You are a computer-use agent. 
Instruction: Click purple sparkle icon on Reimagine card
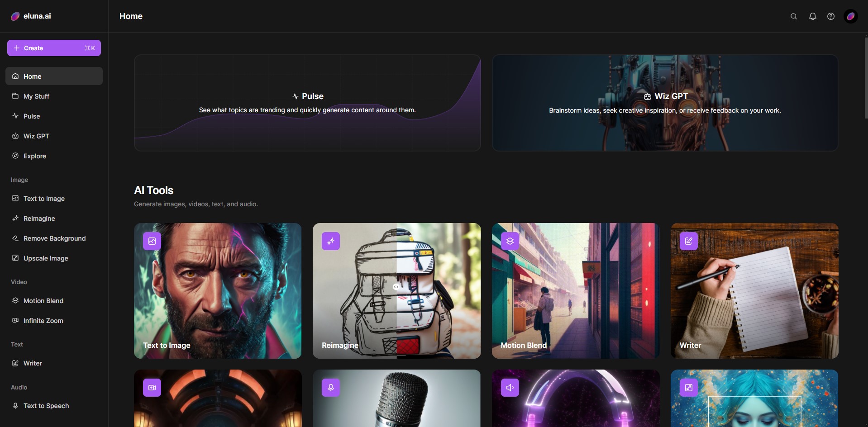click(331, 241)
